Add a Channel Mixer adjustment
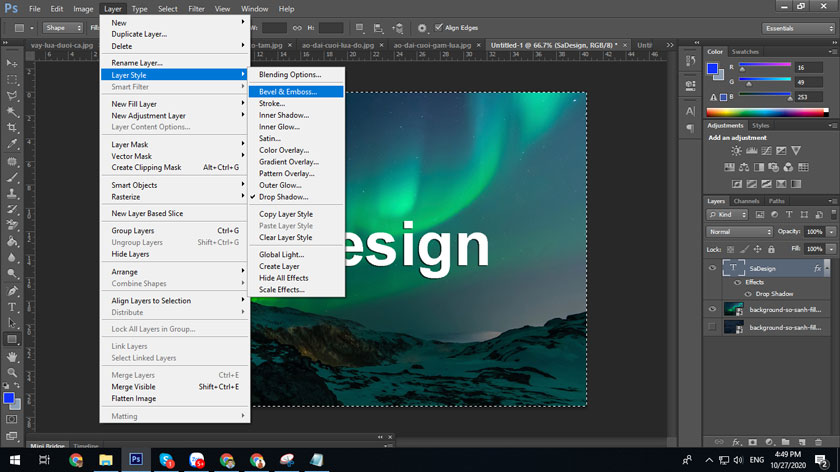 coord(788,167)
